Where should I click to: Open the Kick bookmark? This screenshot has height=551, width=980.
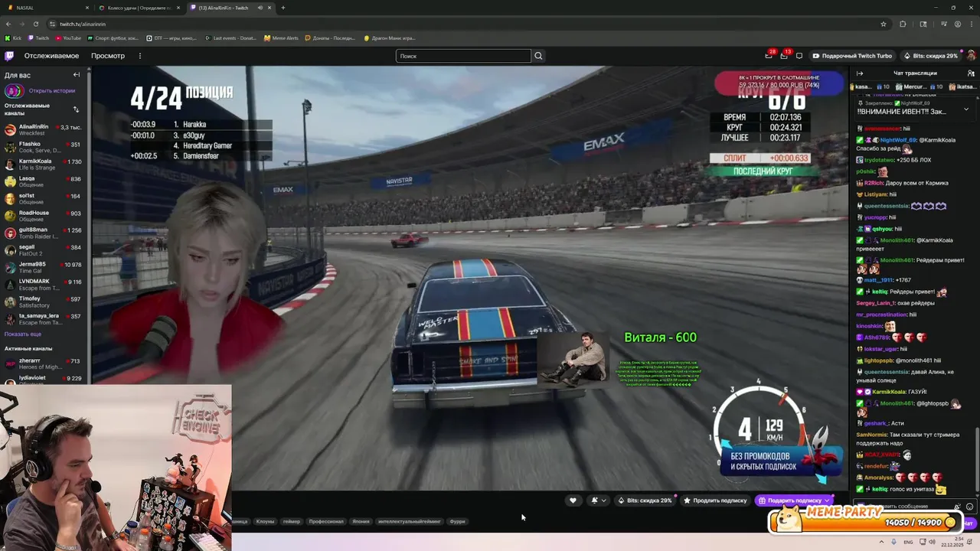(13, 37)
